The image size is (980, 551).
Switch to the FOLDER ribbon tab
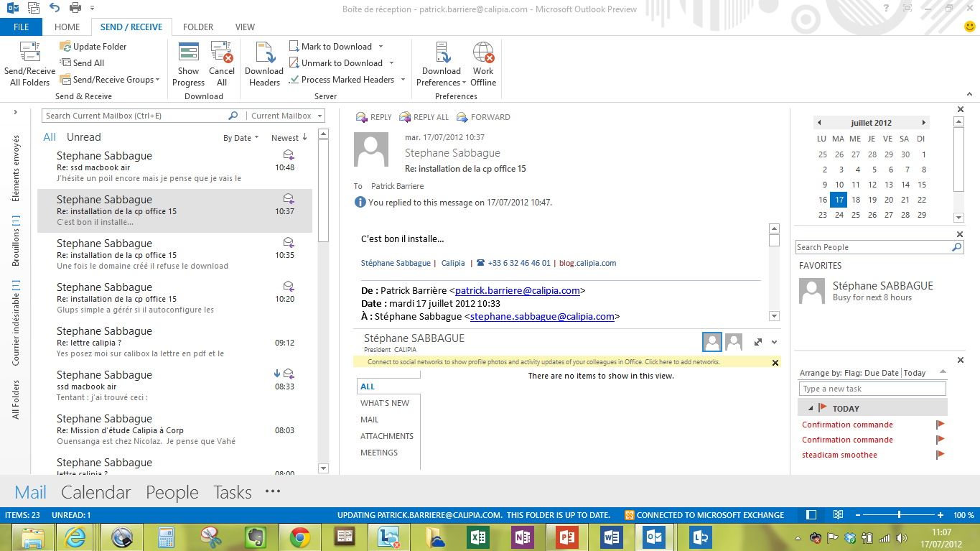(198, 27)
